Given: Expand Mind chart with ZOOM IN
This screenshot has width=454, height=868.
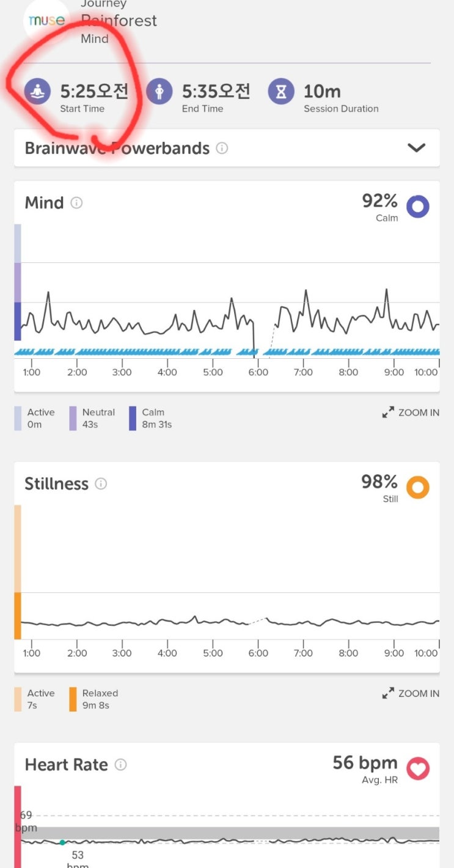Looking at the screenshot, I should [411, 413].
